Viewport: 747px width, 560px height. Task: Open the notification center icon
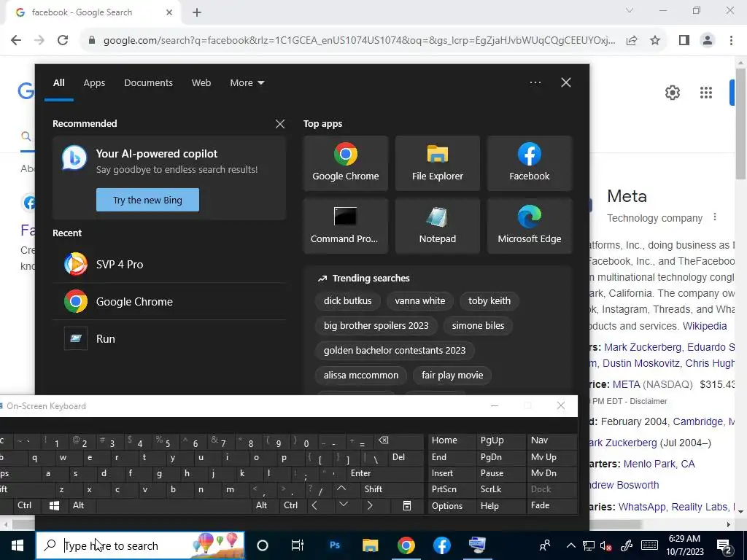(x=724, y=545)
